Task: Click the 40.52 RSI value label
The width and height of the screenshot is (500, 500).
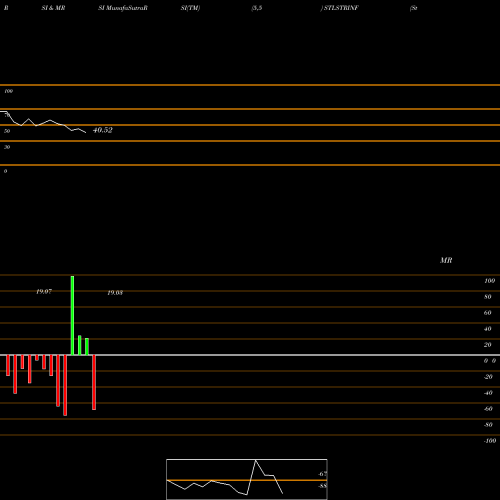Action: click(x=103, y=130)
